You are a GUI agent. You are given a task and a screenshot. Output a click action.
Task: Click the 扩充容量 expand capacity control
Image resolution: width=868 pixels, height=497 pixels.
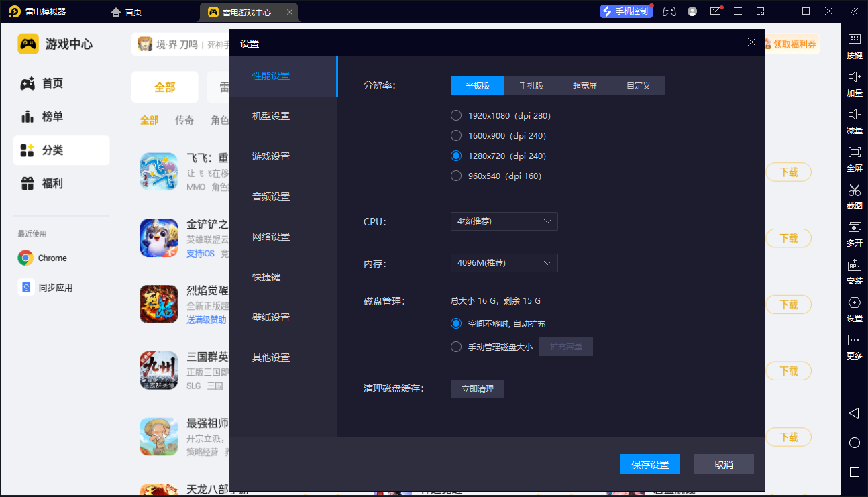click(x=565, y=347)
